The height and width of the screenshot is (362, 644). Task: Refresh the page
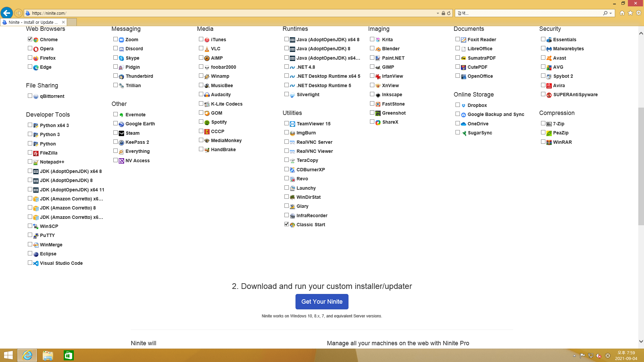pos(449,13)
